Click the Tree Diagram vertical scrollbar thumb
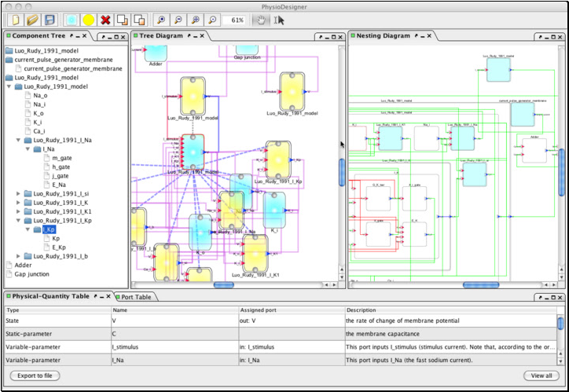 coord(342,172)
